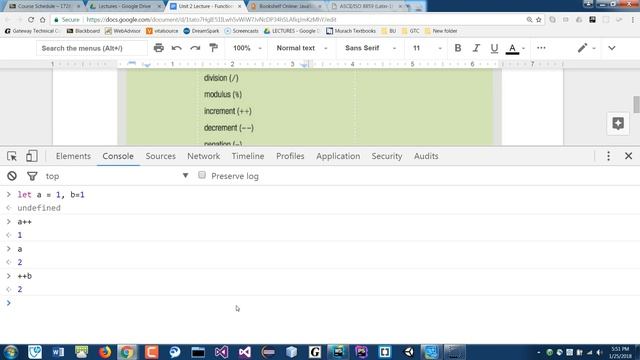Click the Explore button beside the document

coord(618,123)
